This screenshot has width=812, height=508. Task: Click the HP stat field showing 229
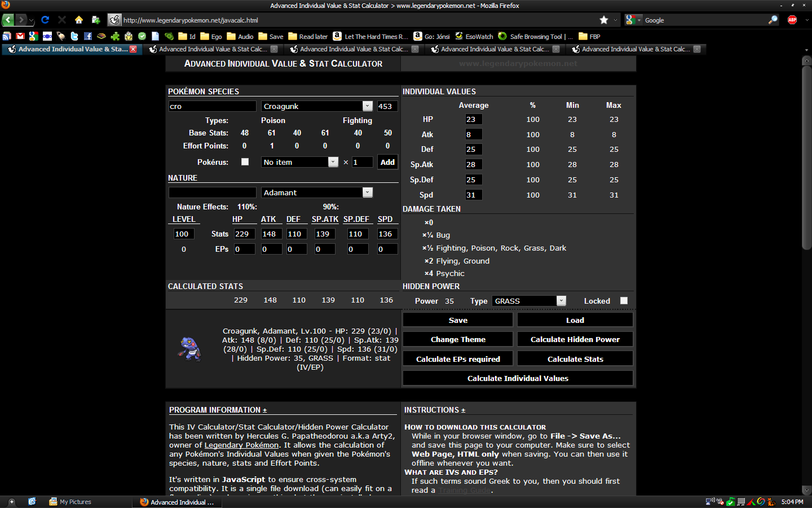244,234
